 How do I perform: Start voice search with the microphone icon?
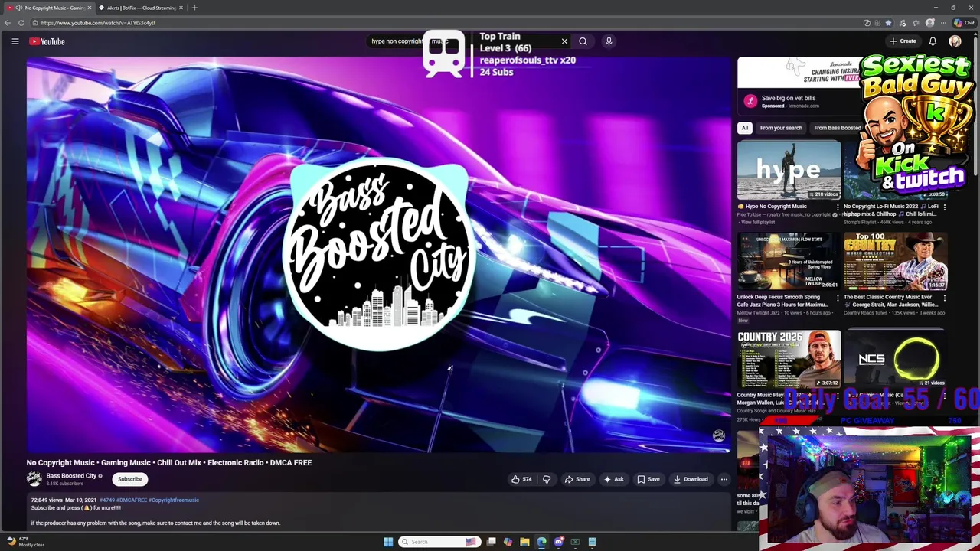tap(609, 41)
